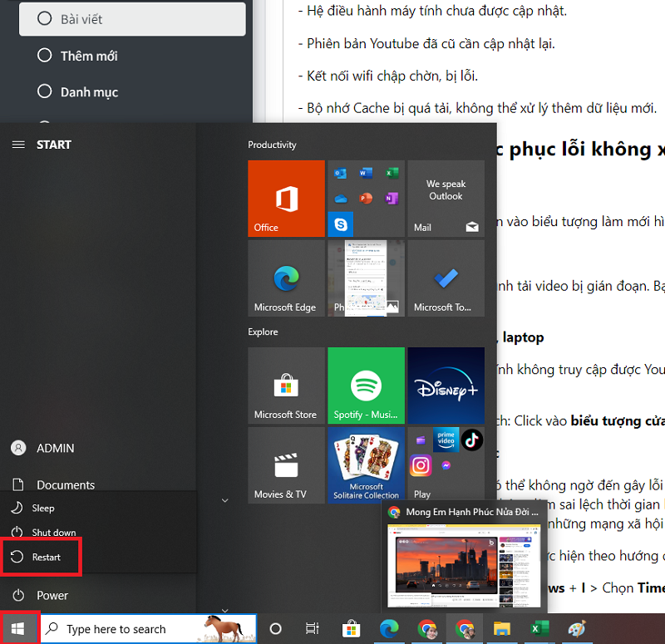The image size is (665, 644).
Task: Open the Microsoft Store tile
Action: [x=286, y=386]
